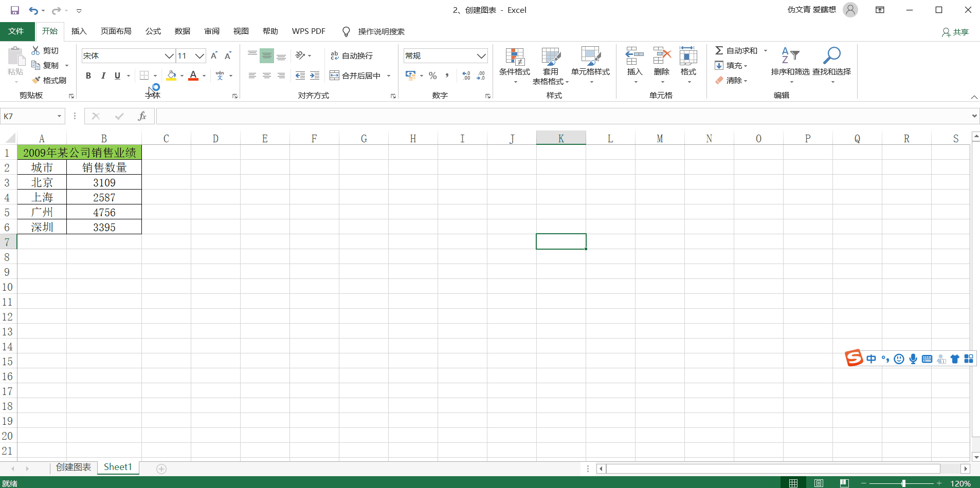Screen dimensions: 980x488
Task: Click the Insert Function fx icon
Action: [x=142, y=116]
